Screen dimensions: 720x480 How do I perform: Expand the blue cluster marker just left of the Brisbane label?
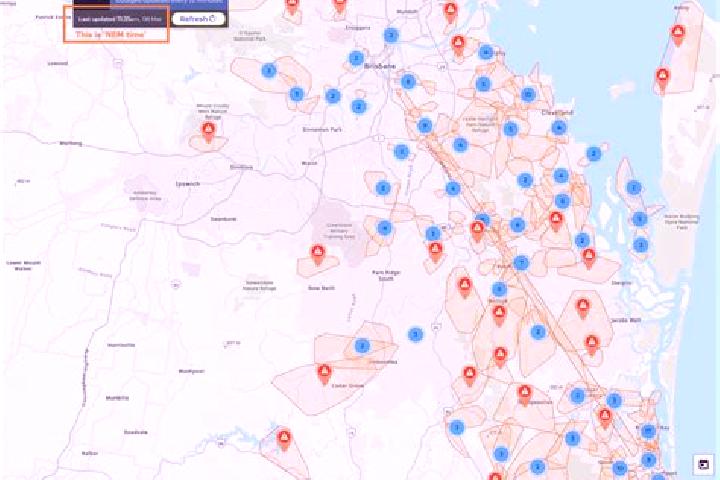pyautogui.click(x=356, y=58)
